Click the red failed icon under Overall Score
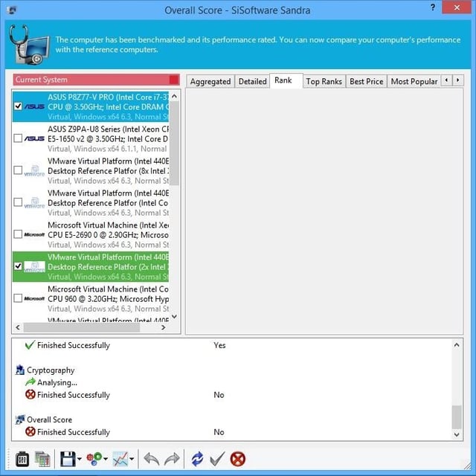Image resolution: width=476 pixels, height=476 pixels. coord(30,431)
